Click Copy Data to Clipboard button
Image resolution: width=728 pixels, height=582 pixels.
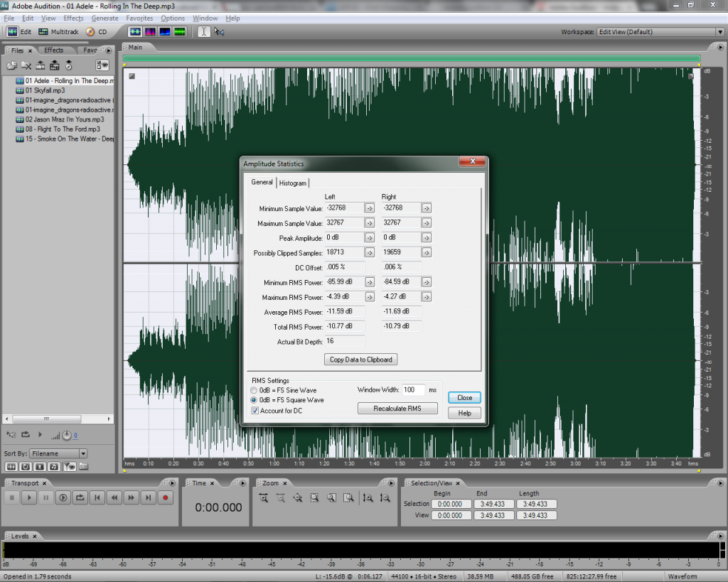tap(361, 360)
